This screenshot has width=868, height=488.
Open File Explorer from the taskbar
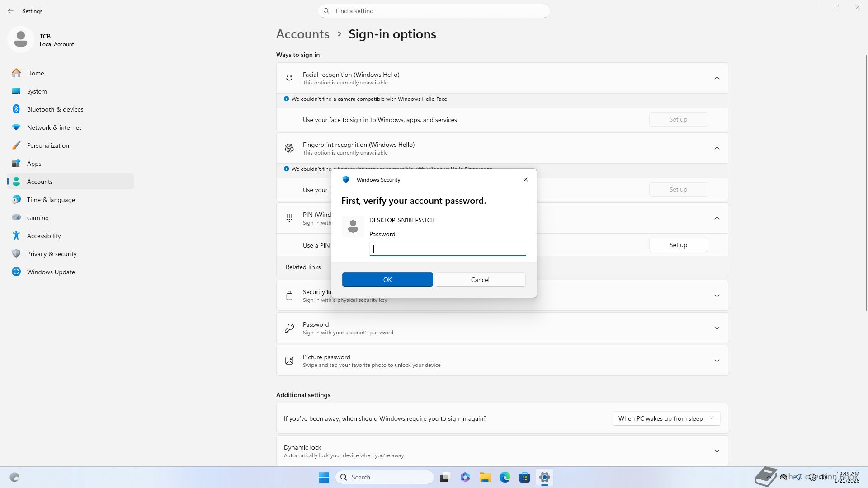[x=485, y=477]
